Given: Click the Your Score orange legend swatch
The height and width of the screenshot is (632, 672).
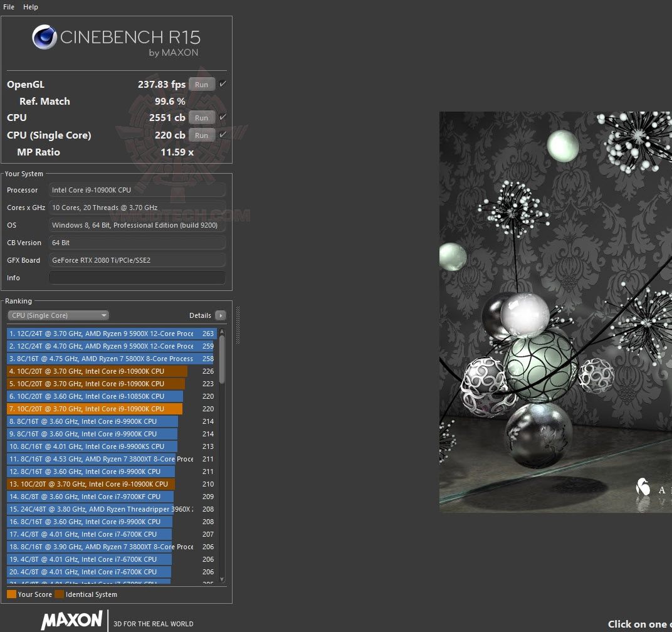Looking at the screenshot, I should click(11, 594).
